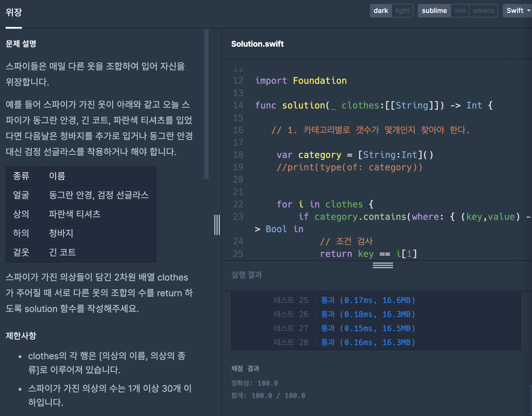The width and height of the screenshot is (532, 416).
Task: Grab the vertical panel splitter handle
Action: [217, 225]
